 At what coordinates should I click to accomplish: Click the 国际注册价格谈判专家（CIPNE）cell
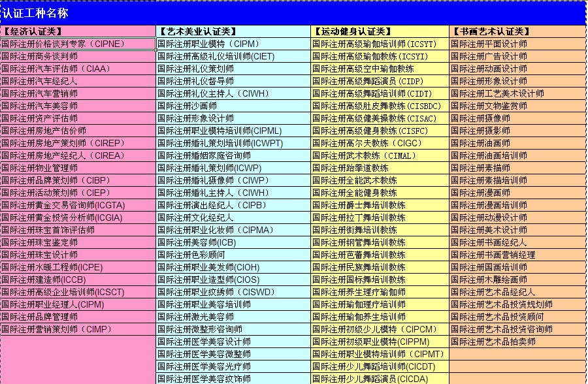click(x=78, y=44)
